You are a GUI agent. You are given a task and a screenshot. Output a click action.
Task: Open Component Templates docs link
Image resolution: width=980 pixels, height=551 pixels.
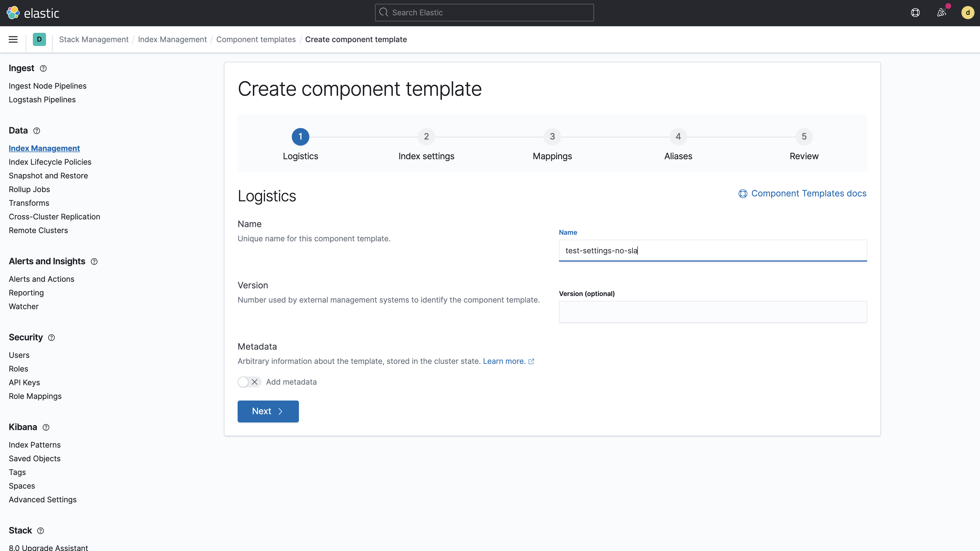[x=808, y=193]
